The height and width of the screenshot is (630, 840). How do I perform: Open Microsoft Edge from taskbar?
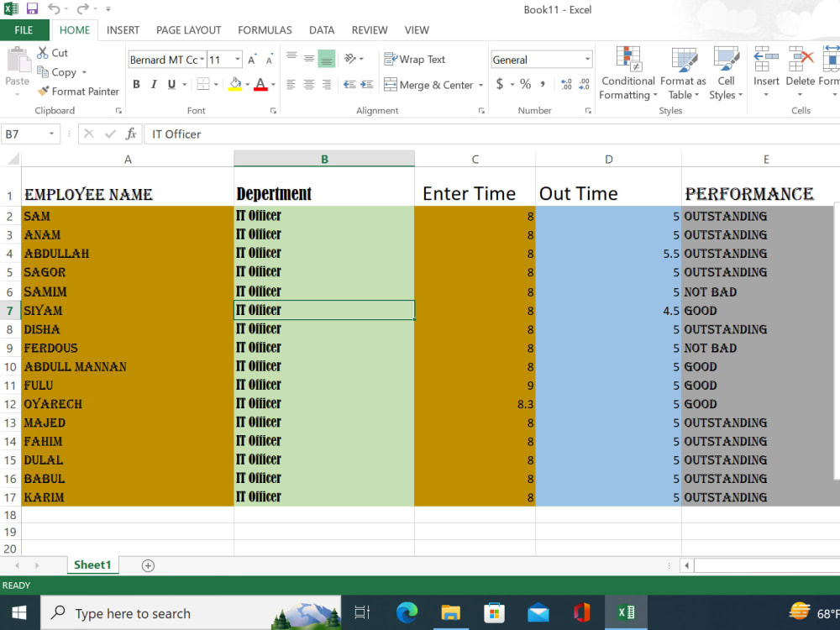407,612
